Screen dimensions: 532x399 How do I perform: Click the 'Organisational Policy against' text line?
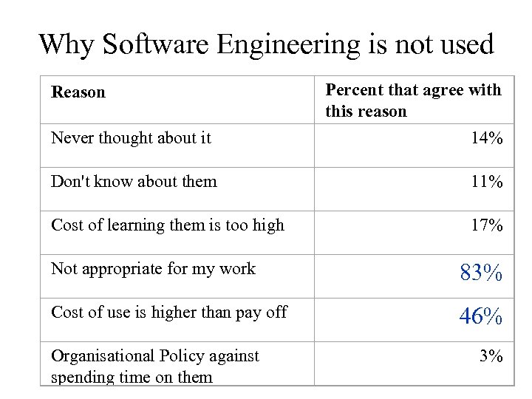click(x=155, y=356)
